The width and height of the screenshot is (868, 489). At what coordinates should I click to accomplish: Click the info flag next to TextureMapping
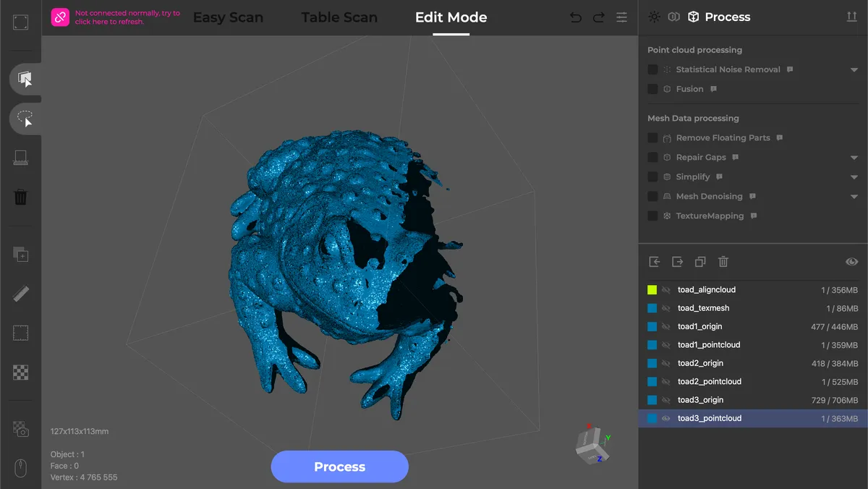(x=754, y=216)
